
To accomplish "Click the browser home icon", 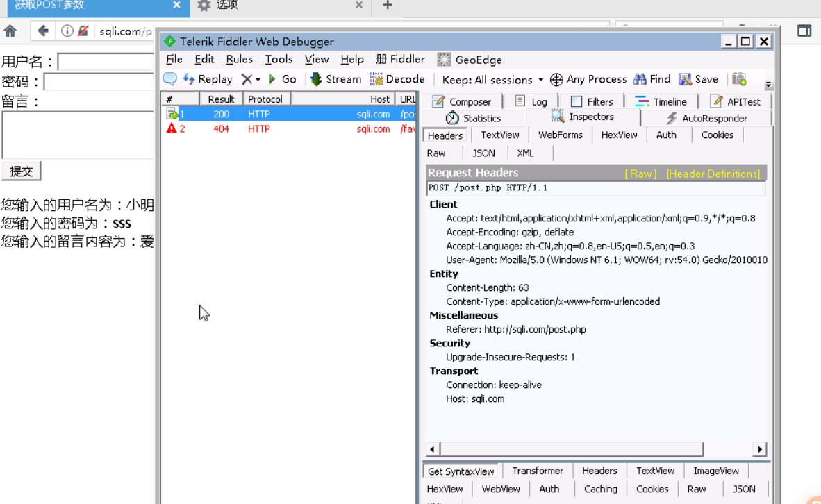I will pyautogui.click(x=10, y=31).
